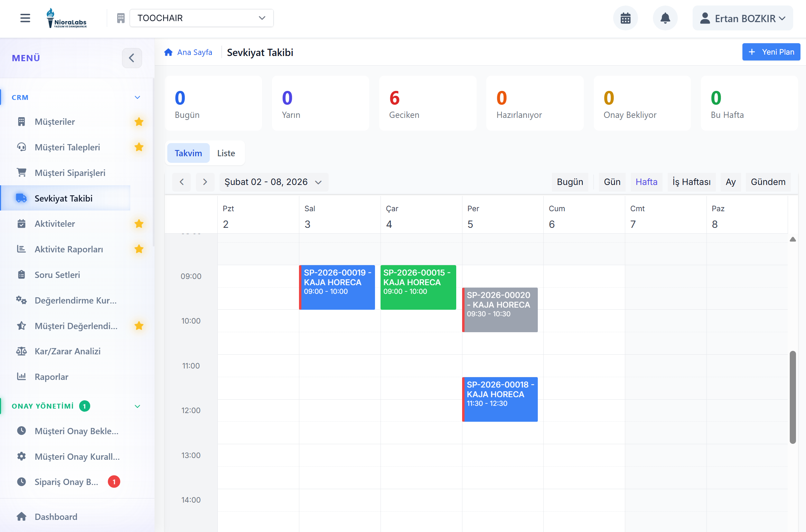
Task: Open the notifications bell
Action: pos(665,18)
